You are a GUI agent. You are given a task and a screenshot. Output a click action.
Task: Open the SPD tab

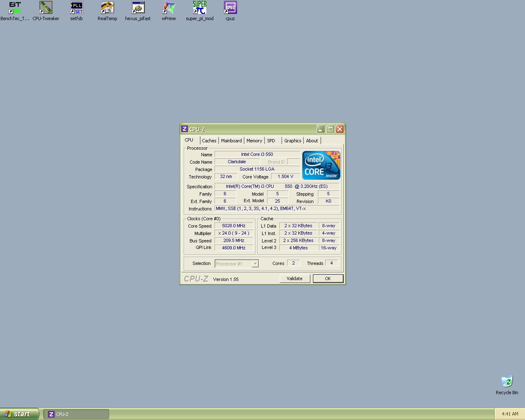[271, 141]
